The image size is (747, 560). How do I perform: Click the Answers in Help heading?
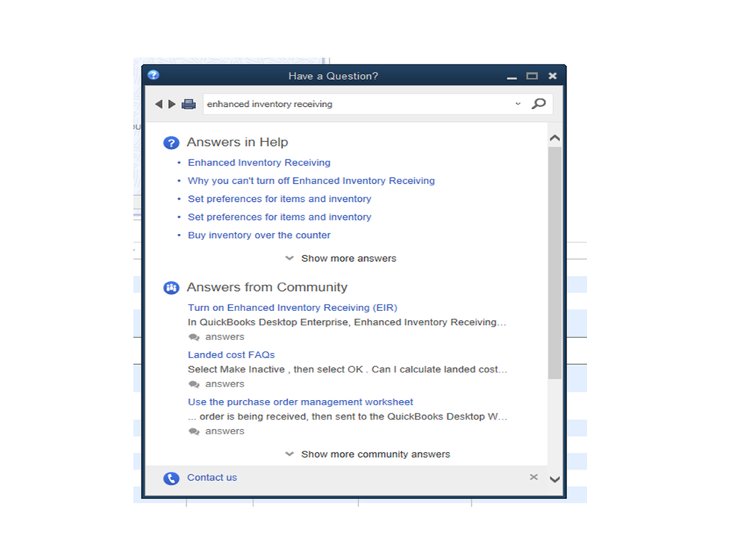[x=237, y=142]
